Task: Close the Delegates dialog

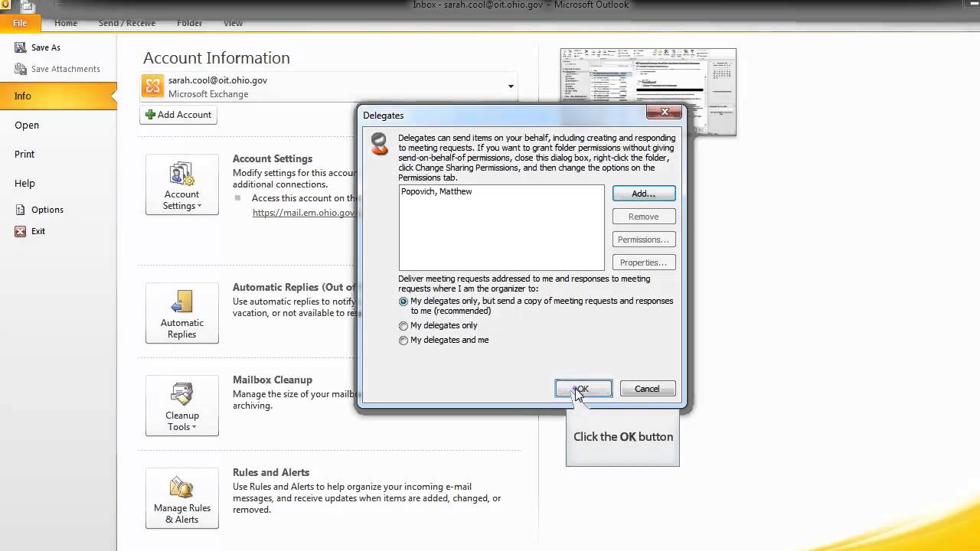Action: click(x=664, y=112)
